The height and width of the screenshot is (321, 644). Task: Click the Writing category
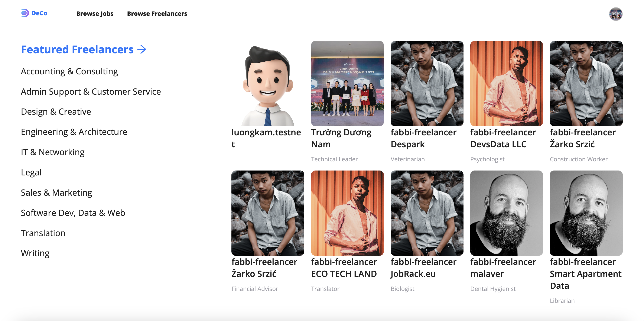click(x=35, y=253)
